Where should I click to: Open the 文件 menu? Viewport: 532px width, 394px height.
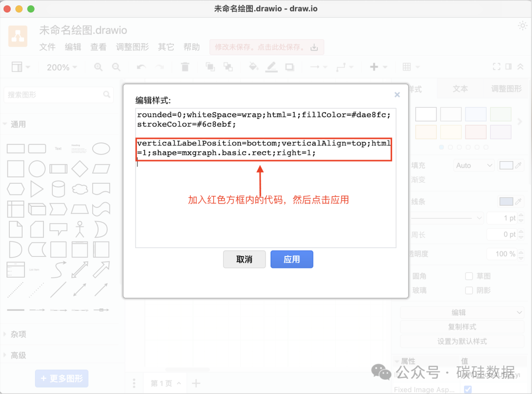tap(47, 47)
